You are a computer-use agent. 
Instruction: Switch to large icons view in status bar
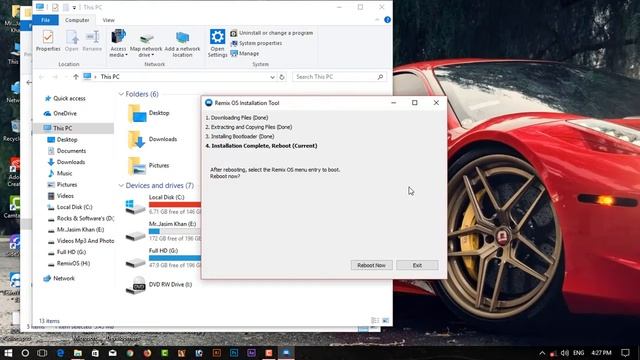(x=385, y=321)
